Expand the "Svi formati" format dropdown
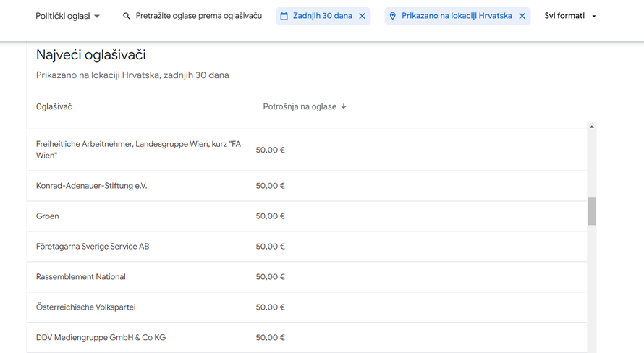Screen dimensions: 644x353 (570, 16)
